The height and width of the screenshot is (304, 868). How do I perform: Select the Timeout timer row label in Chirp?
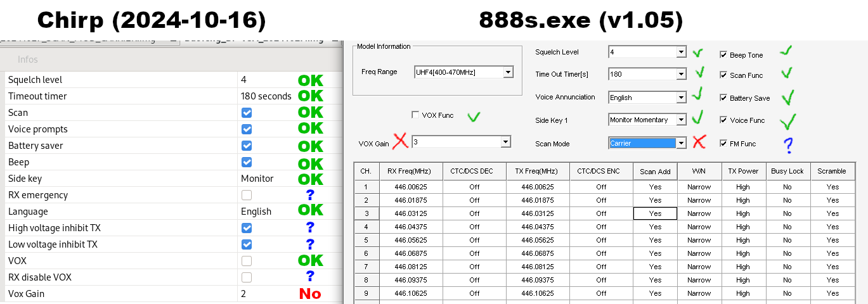37,96
